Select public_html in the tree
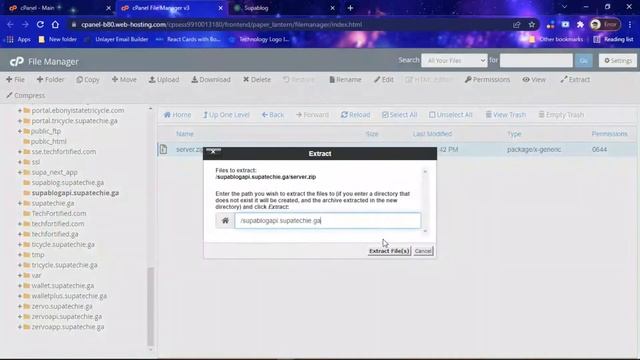This screenshot has width=640, height=360. click(x=49, y=141)
